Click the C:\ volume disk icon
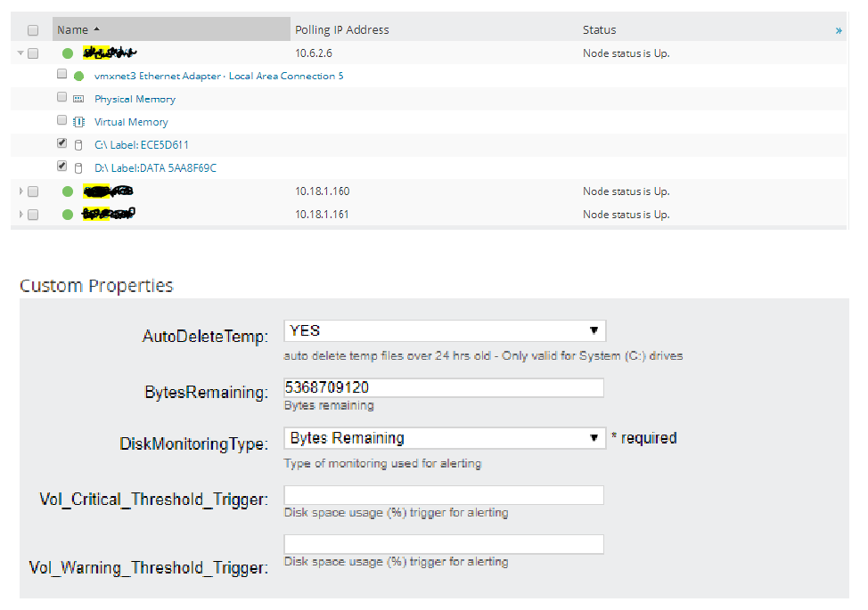This screenshot has height=610, width=868. 78,145
